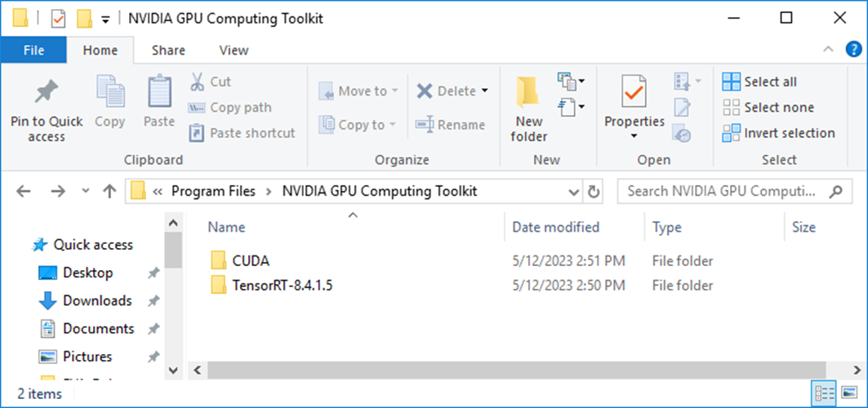Click Select all in ribbon
Screen dimensions: 868x408
pos(759,82)
